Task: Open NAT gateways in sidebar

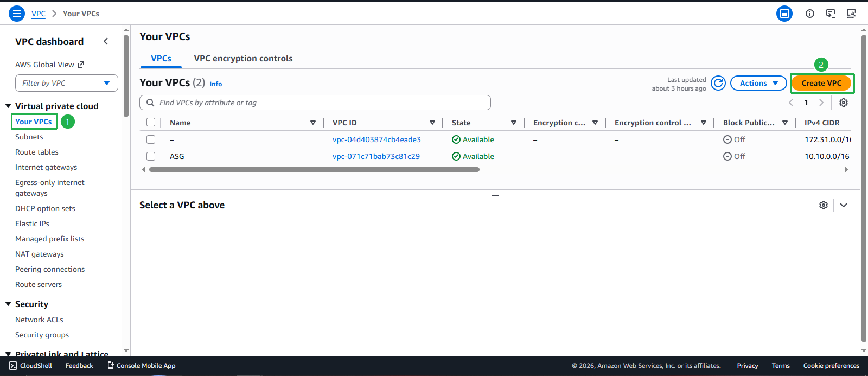Action: point(40,254)
